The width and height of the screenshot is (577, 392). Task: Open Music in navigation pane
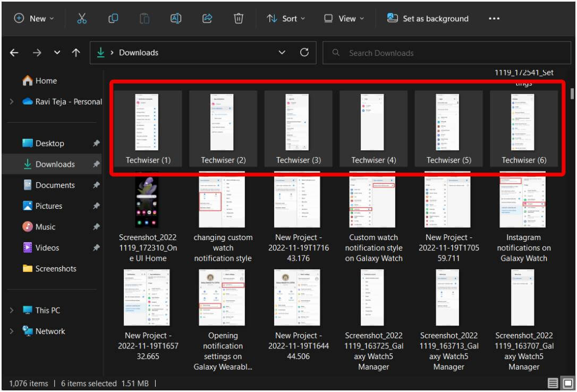point(39,226)
